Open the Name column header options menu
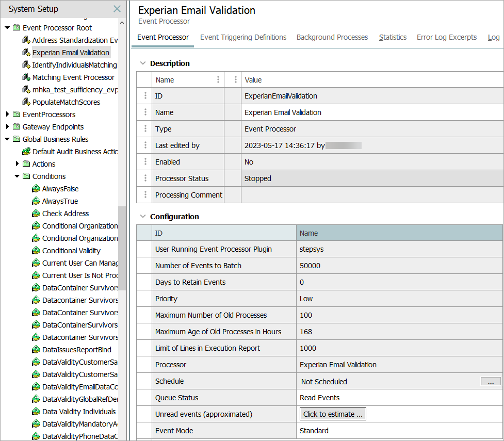This screenshot has width=504, height=441. [x=218, y=80]
